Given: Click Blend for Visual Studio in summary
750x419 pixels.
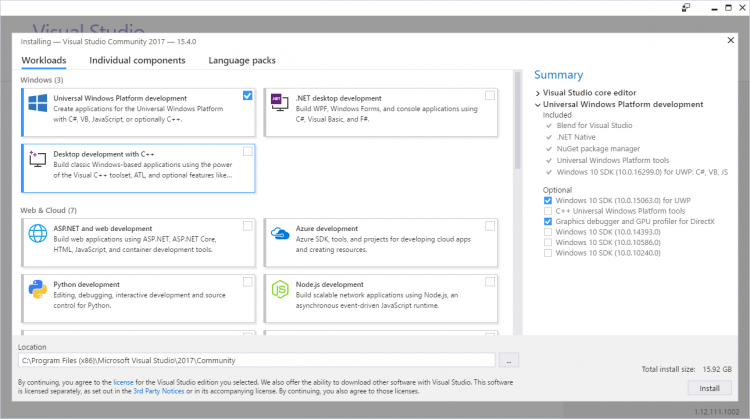Looking at the screenshot, I should click(x=594, y=125).
